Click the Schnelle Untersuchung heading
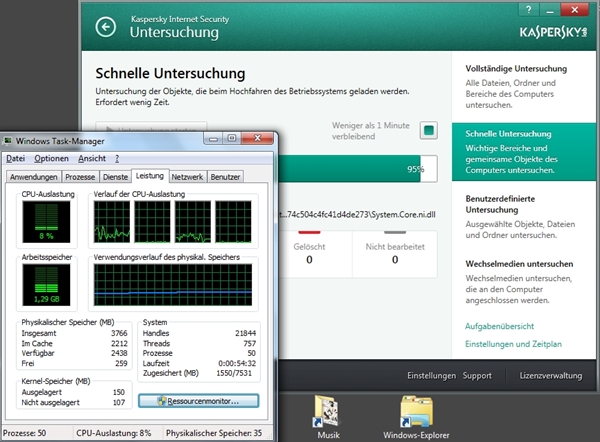Screen dimensions: 600x442 pos(170,73)
